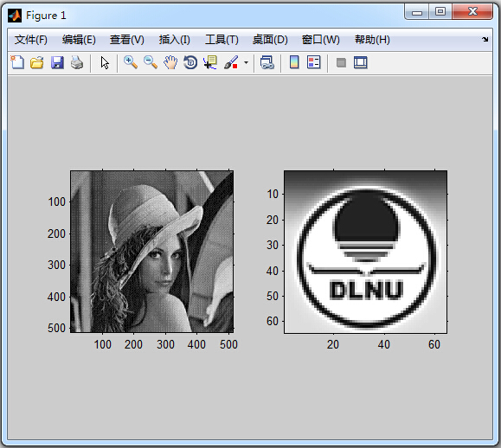Open the 帮助(H) menu
Screen dimensions: 501x448
click(x=372, y=40)
